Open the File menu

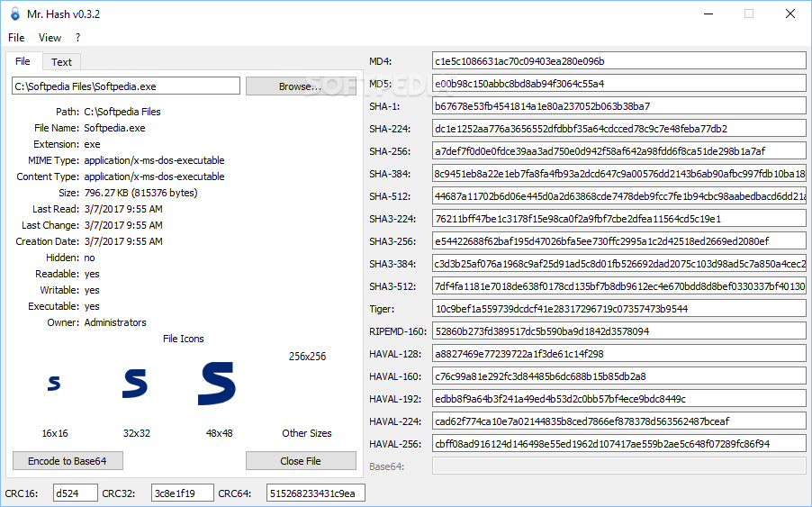(16, 37)
